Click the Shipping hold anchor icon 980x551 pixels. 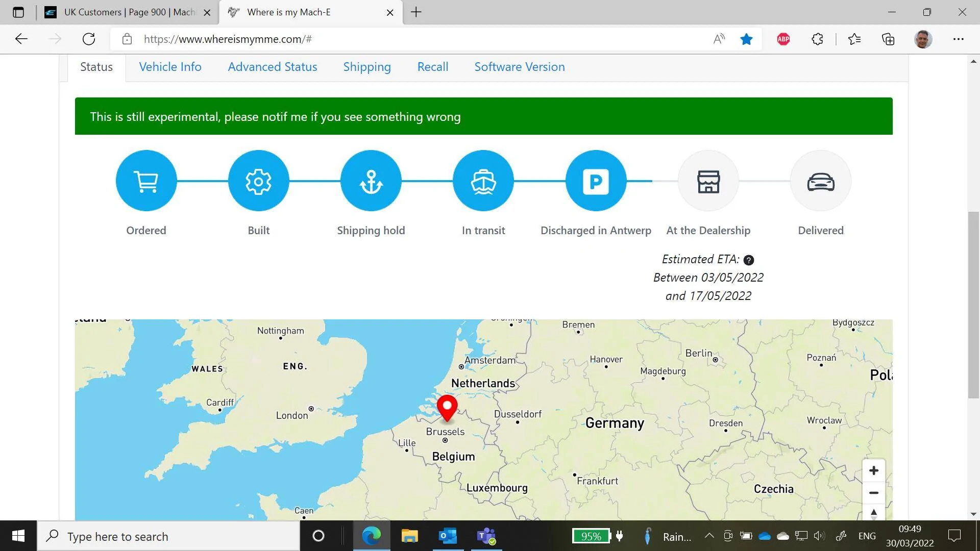[x=371, y=181]
